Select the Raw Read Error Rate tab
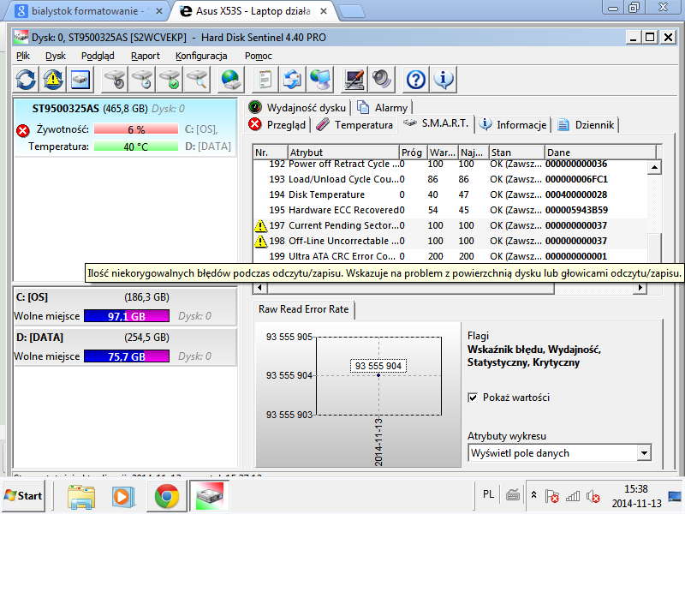 point(304,309)
